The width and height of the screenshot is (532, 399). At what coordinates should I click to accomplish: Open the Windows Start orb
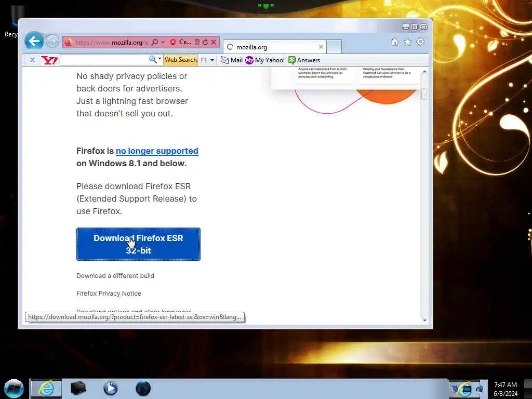pos(14,389)
